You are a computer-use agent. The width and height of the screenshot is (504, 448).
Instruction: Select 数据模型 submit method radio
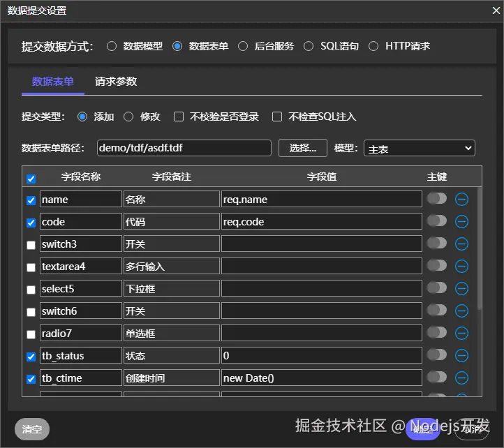(x=112, y=46)
